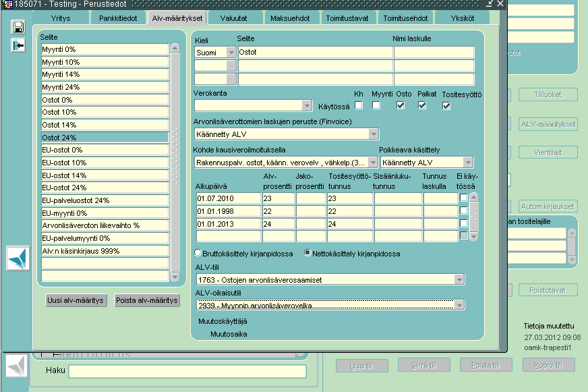The width and height of the screenshot is (588, 392).
Task: Click Kopioi tili button in background window
Action: (x=549, y=366)
